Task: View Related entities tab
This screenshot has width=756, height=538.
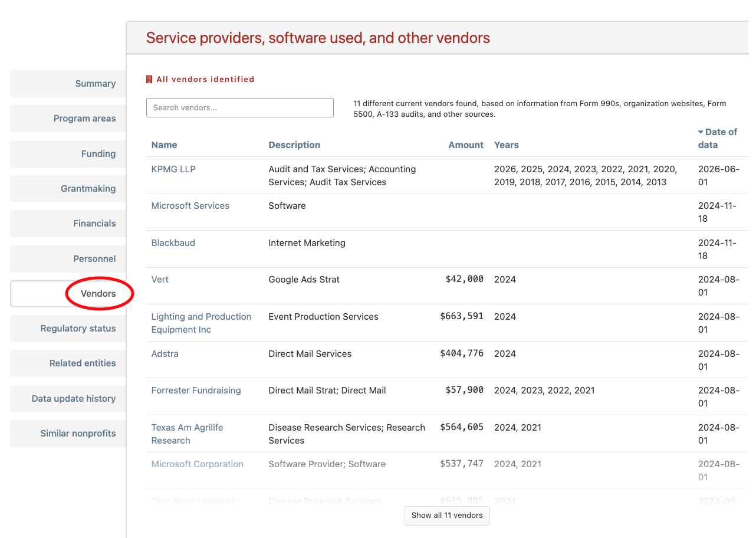Action: (x=68, y=363)
